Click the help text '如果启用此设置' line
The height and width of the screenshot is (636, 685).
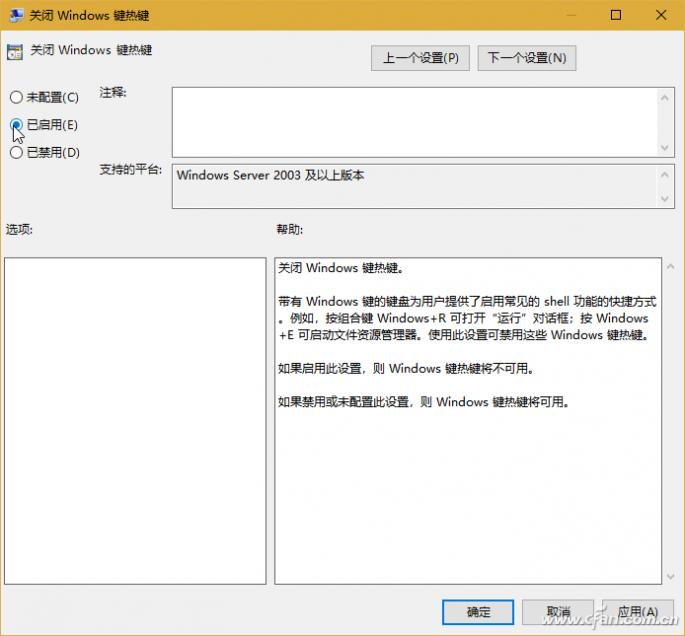click(405, 368)
